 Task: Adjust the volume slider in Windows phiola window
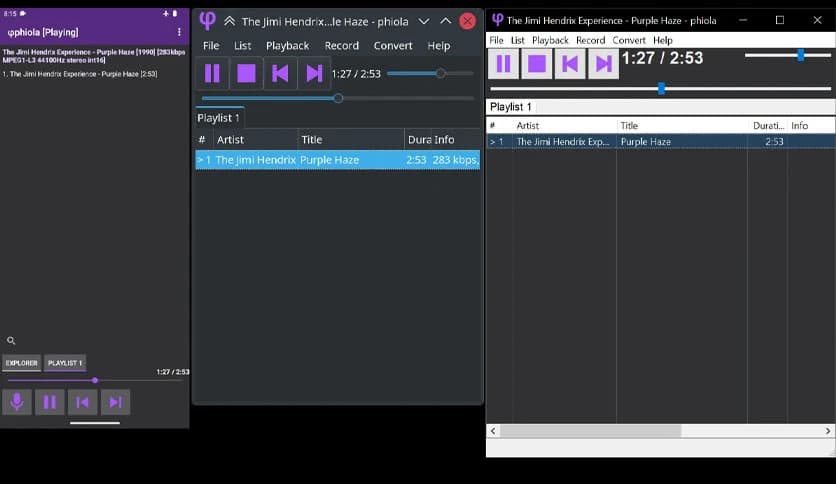[x=788, y=55]
